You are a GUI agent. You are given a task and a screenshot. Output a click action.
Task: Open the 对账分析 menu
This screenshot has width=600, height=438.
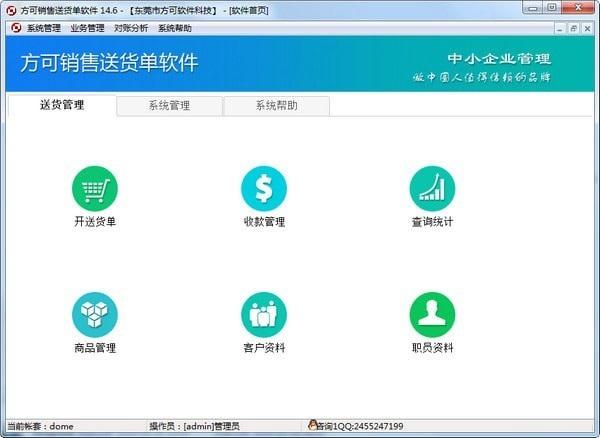131,28
